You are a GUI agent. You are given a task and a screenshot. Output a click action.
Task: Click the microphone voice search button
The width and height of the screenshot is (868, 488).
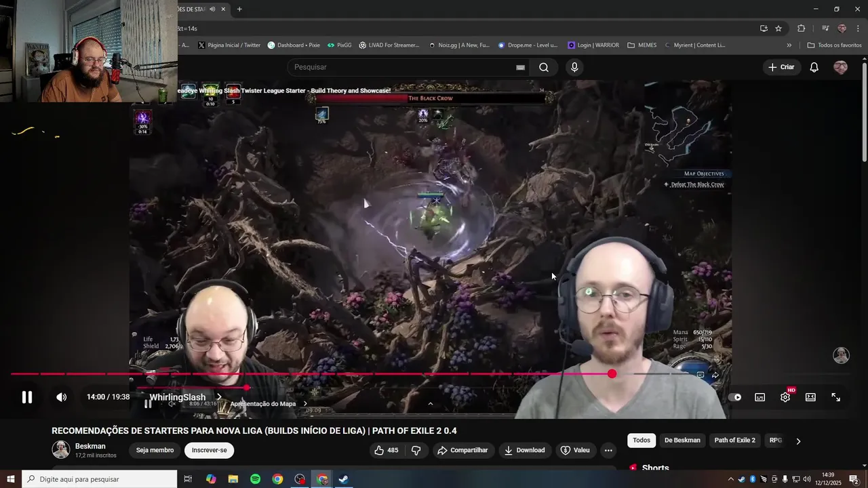(x=574, y=67)
